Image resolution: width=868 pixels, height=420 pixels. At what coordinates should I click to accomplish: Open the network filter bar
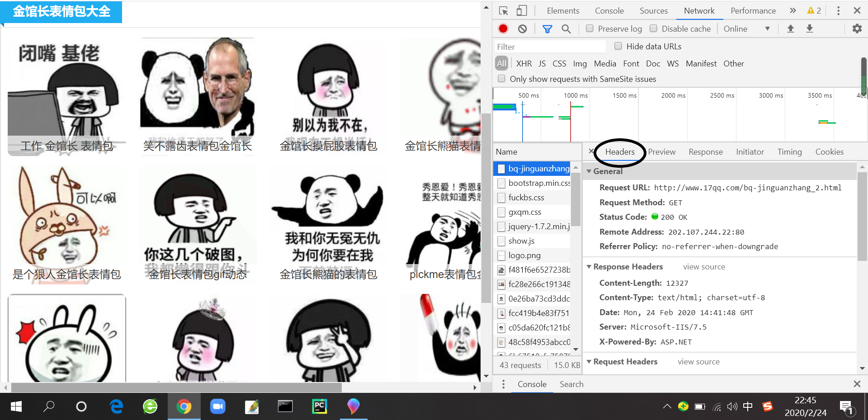click(x=547, y=28)
